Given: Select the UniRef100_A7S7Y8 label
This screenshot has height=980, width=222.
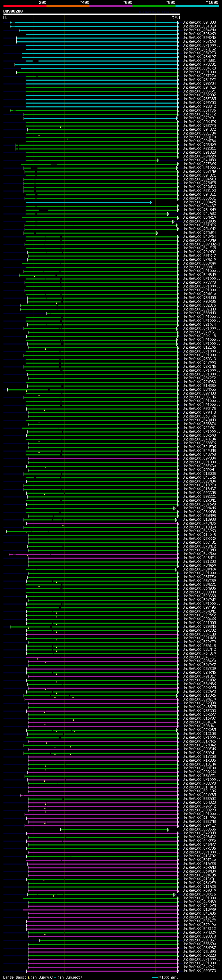Looking at the screenshot, I should 199,283.
